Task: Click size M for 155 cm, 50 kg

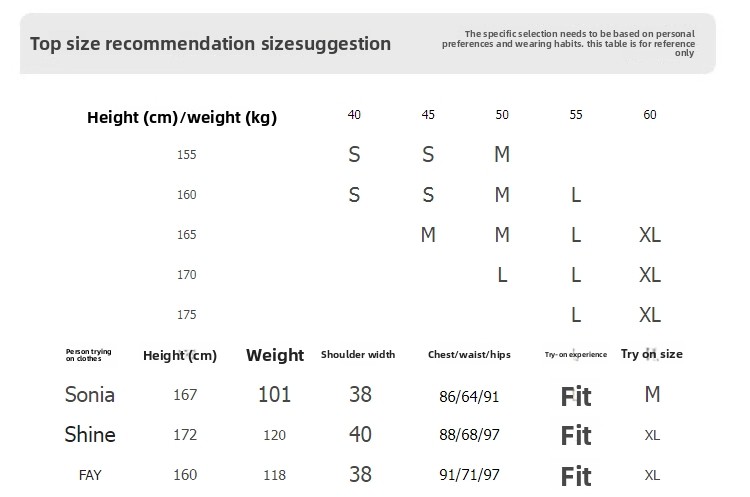Action: 502,155
